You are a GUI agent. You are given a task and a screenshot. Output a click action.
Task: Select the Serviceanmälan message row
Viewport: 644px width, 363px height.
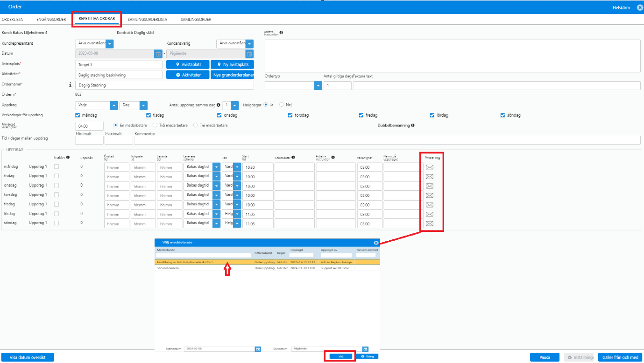tap(268, 268)
